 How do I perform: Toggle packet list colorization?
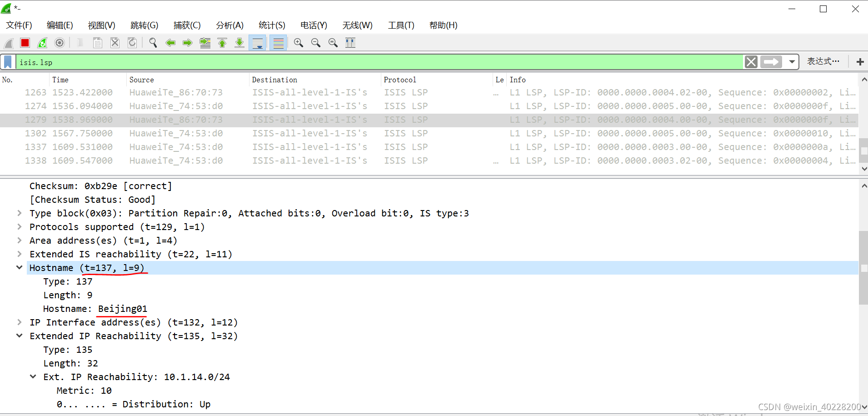pos(278,43)
